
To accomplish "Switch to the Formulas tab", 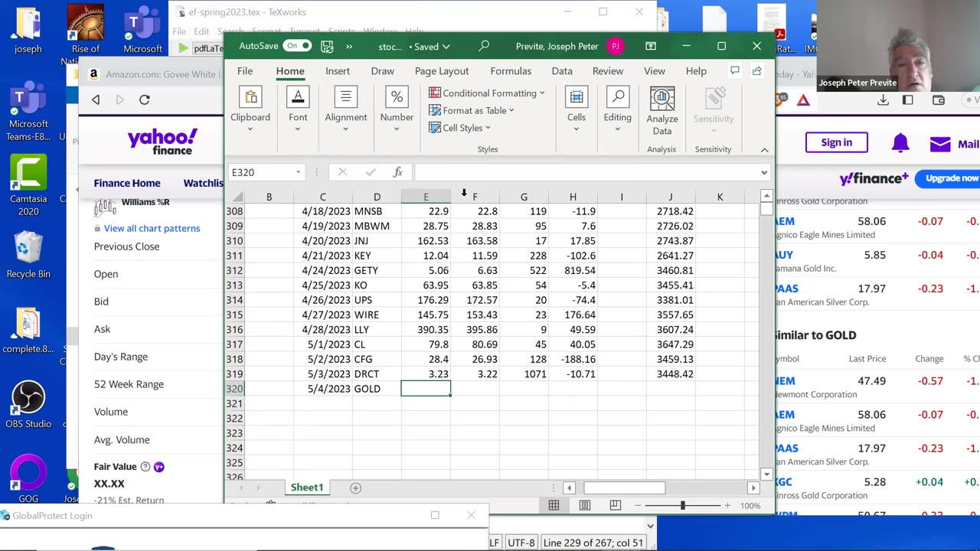I will pos(511,70).
